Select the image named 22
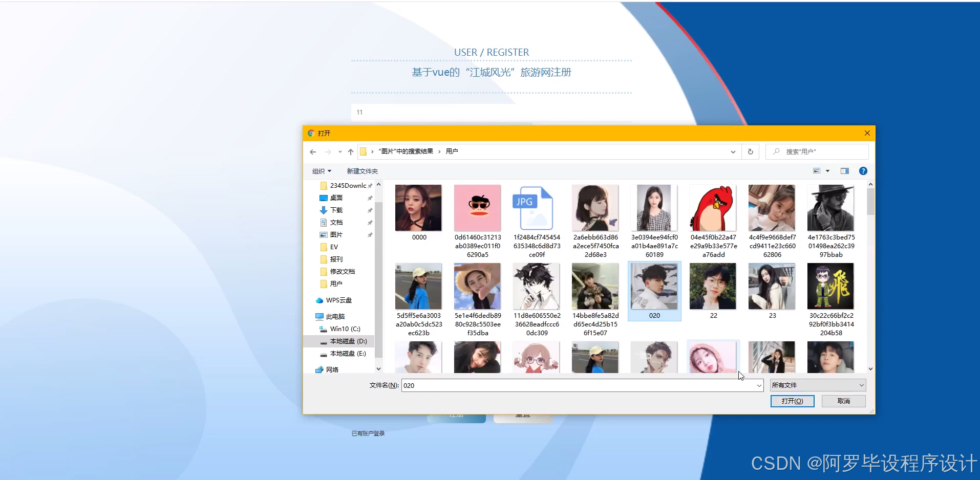Image resolution: width=980 pixels, height=480 pixels. point(713,291)
